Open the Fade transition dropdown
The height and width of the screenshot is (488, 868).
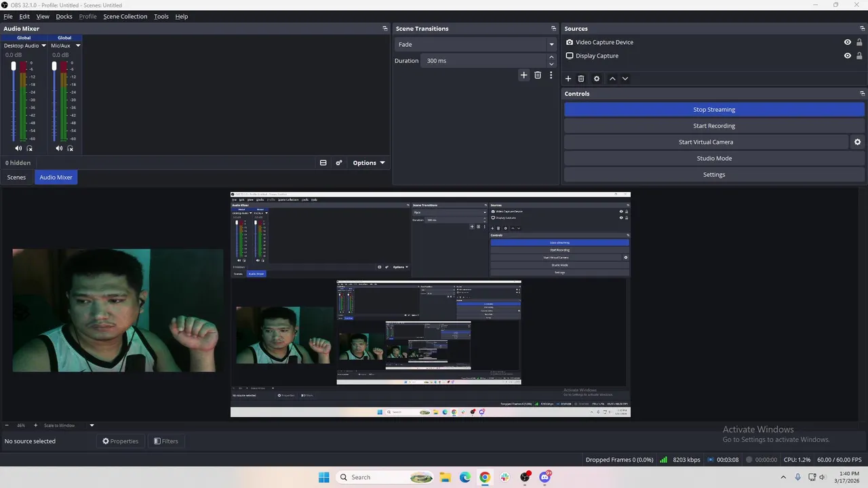475,44
